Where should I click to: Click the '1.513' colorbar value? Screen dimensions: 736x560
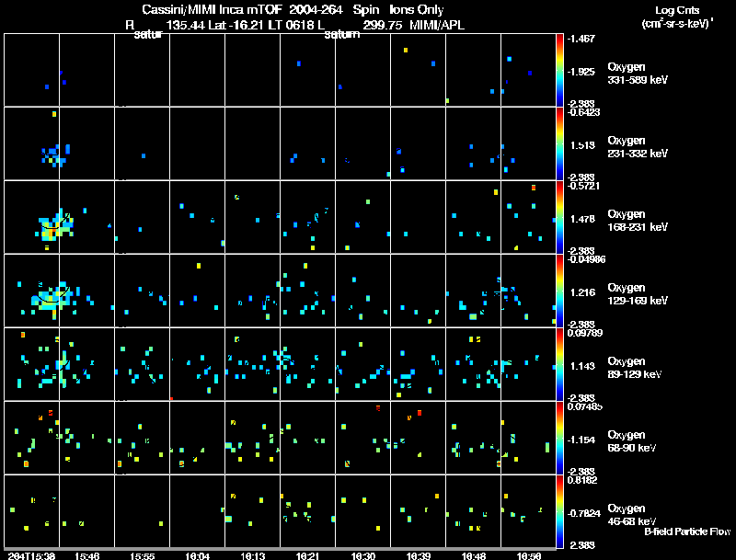[x=582, y=145]
